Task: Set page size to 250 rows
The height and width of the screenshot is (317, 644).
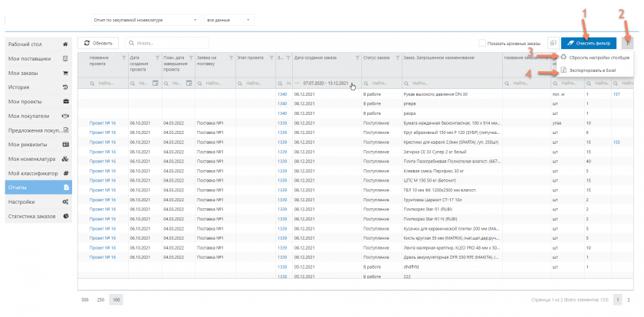Action: point(100,300)
